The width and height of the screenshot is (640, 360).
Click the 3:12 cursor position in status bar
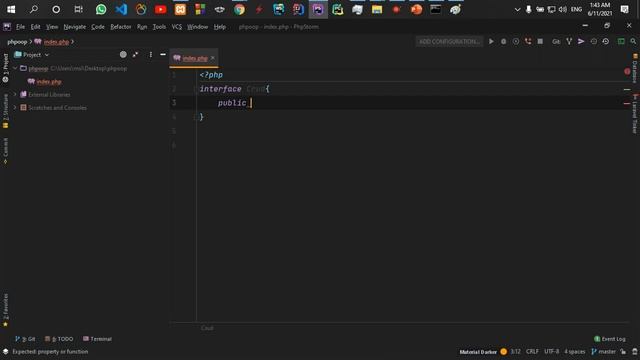point(515,351)
